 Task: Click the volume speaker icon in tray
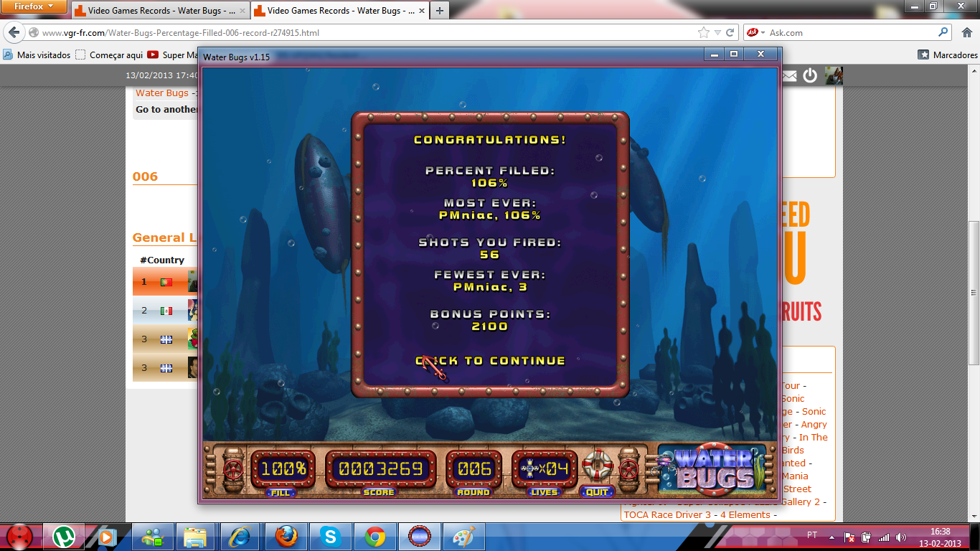900,537
